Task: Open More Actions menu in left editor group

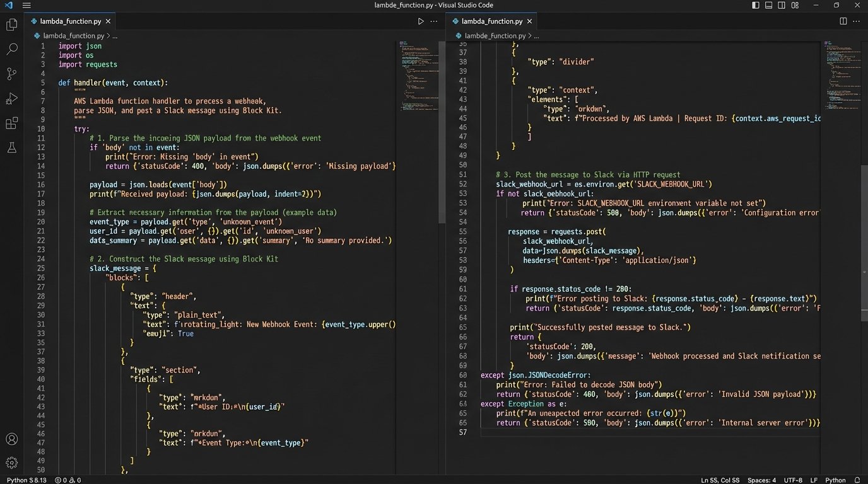Action: click(434, 21)
